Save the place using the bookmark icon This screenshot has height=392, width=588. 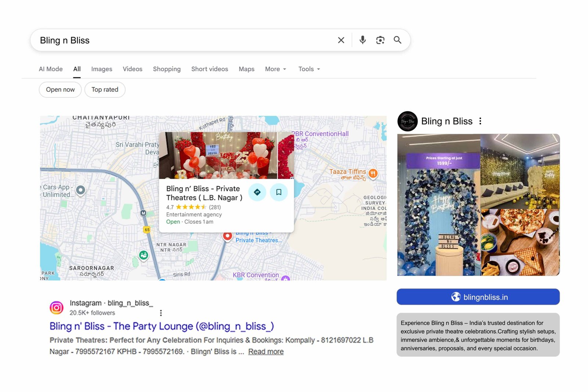pos(279,192)
